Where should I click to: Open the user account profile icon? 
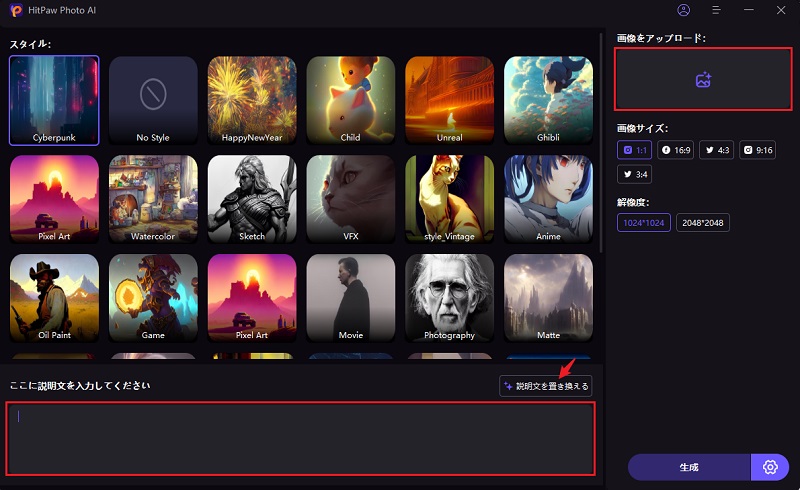pos(683,10)
